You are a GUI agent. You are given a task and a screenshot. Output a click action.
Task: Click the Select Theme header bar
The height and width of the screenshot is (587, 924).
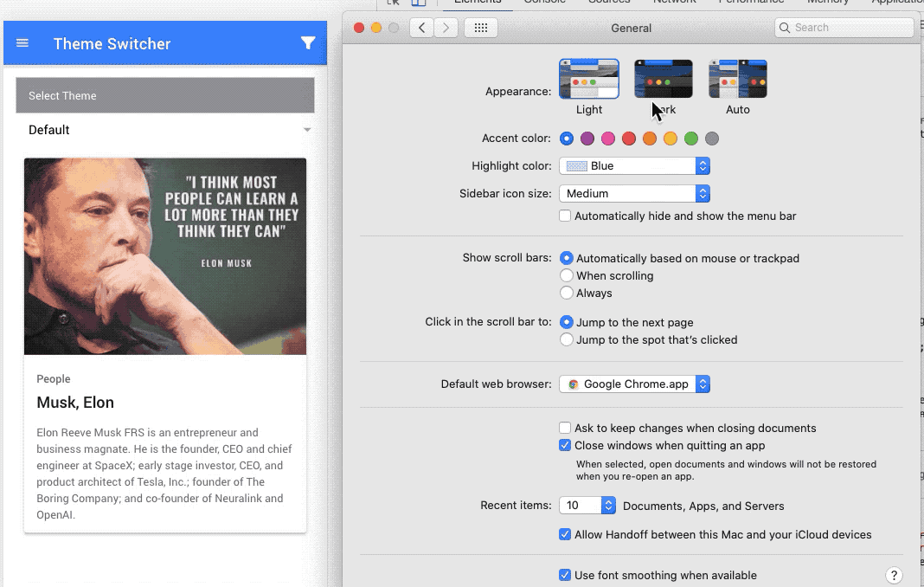(165, 95)
